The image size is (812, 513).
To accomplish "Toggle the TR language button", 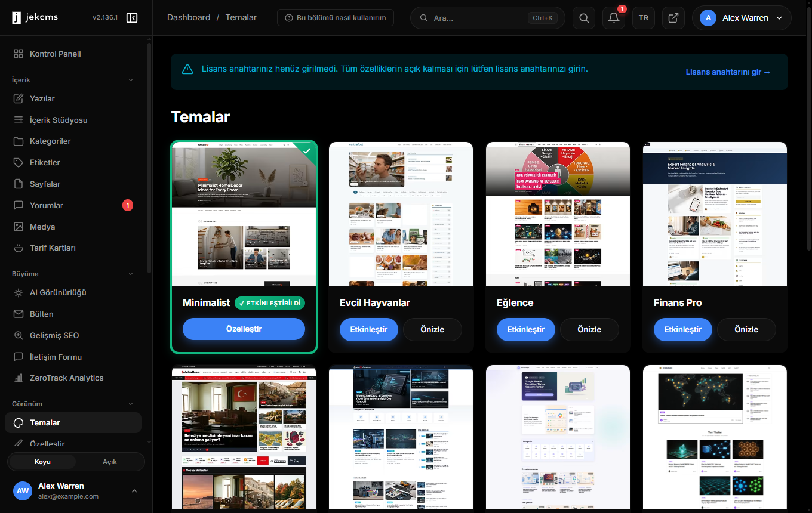I will 644,18.
